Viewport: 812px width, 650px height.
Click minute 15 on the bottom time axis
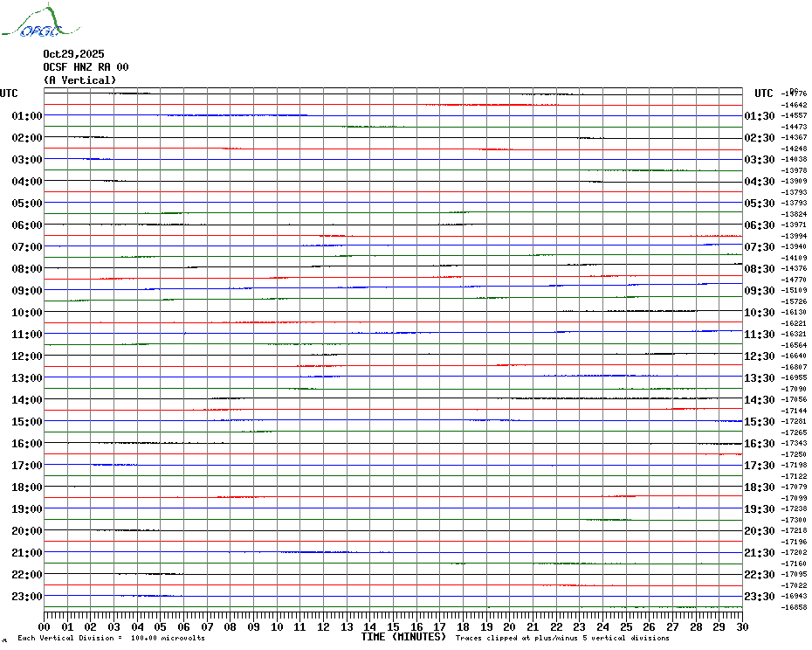point(393,626)
